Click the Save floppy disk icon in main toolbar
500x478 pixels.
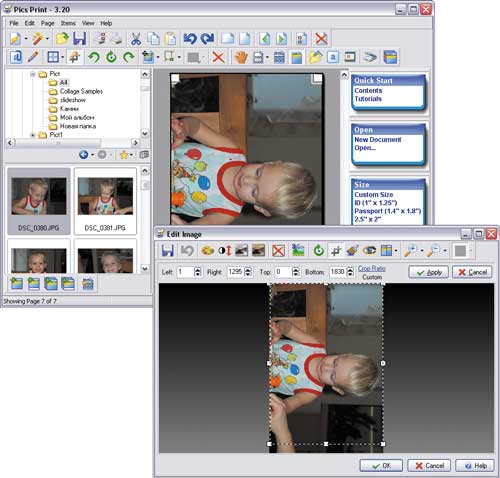(x=80, y=39)
